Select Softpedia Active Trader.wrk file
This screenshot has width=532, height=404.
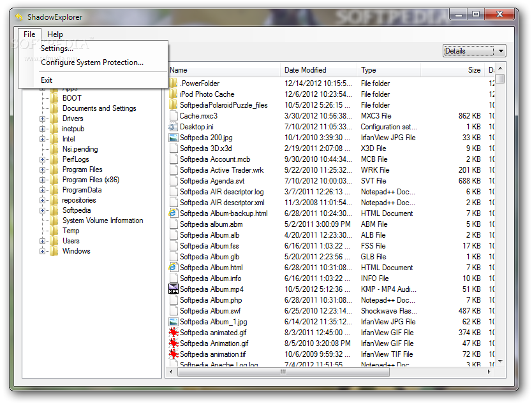point(221,170)
